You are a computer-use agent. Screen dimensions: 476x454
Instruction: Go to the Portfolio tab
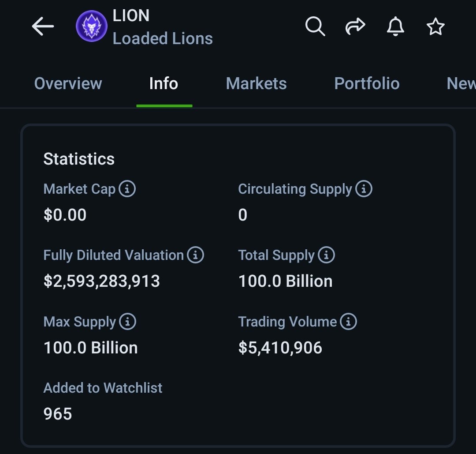pos(367,83)
